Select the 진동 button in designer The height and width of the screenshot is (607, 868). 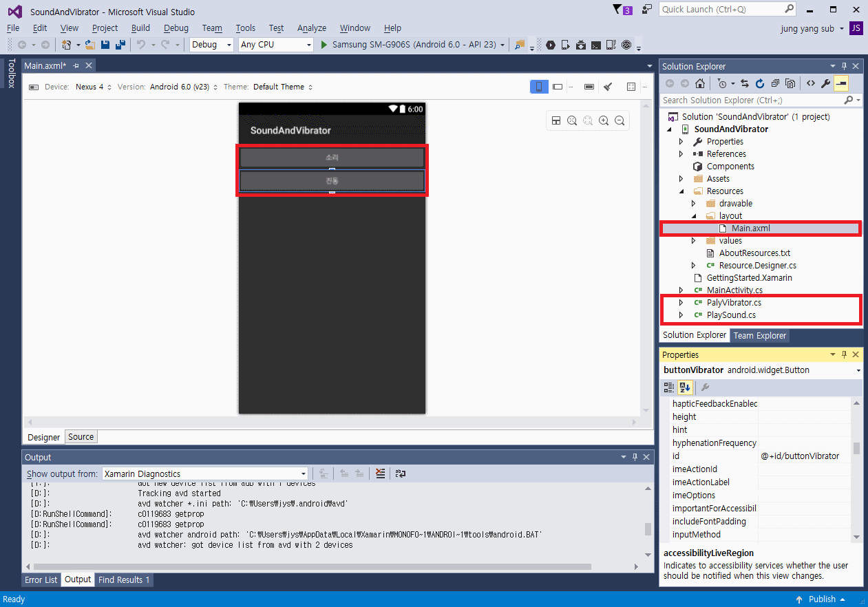coord(332,181)
